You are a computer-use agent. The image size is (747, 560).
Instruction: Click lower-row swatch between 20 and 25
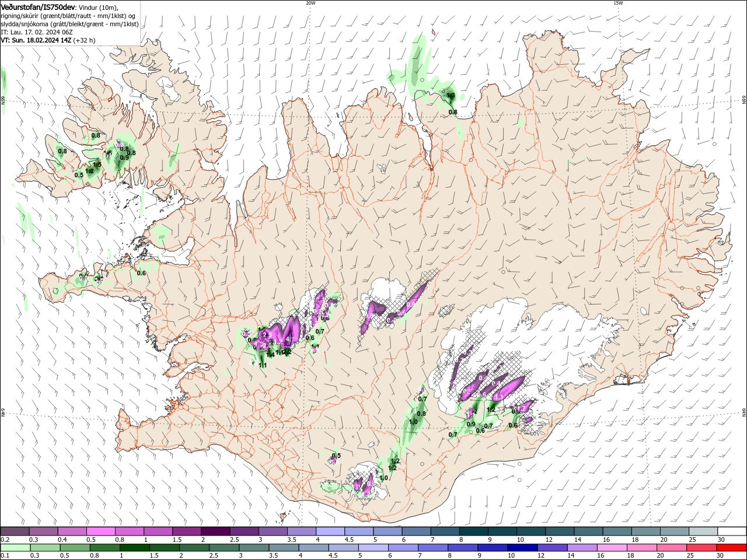pyautogui.click(x=671, y=548)
